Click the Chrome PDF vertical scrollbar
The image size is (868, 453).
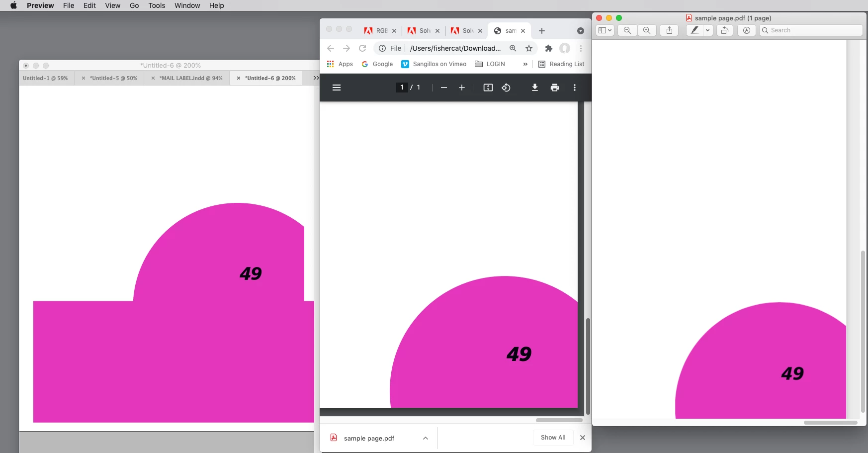(x=588, y=366)
